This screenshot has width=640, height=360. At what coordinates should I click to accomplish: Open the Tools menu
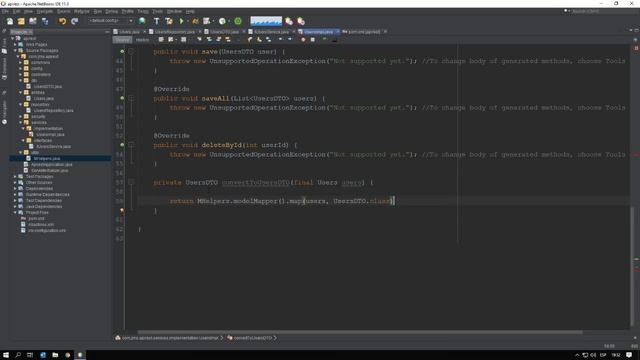157,11
